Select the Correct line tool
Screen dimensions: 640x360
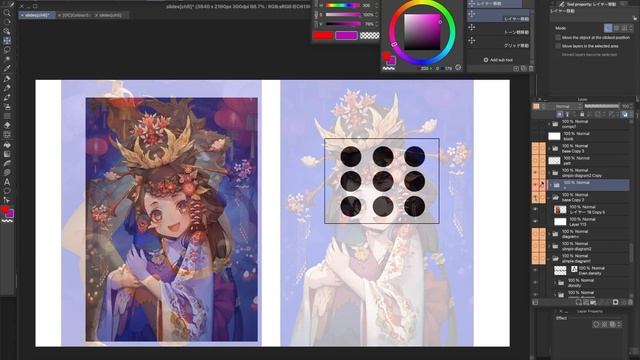click(7, 200)
